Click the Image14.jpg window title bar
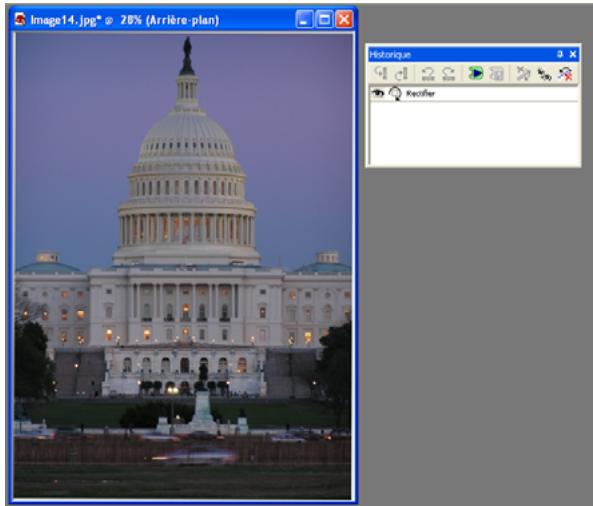The width and height of the screenshot is (593, 506). tap(183, 19)
